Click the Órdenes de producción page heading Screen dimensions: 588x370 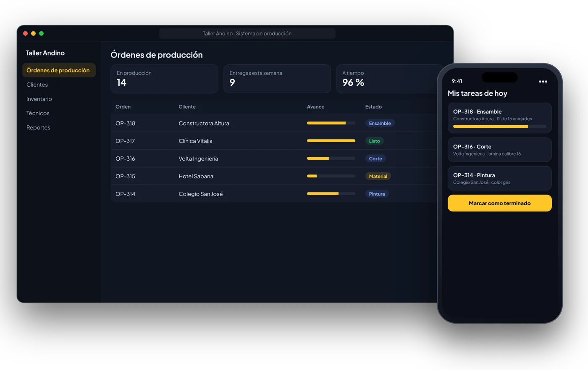[157, 55]
